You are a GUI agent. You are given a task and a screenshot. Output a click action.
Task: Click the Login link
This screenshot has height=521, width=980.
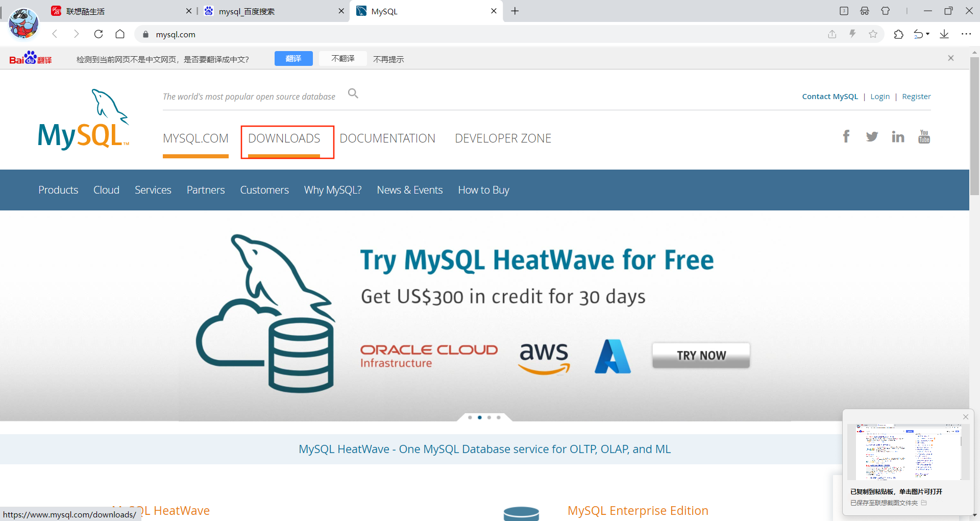pos(880,97)
